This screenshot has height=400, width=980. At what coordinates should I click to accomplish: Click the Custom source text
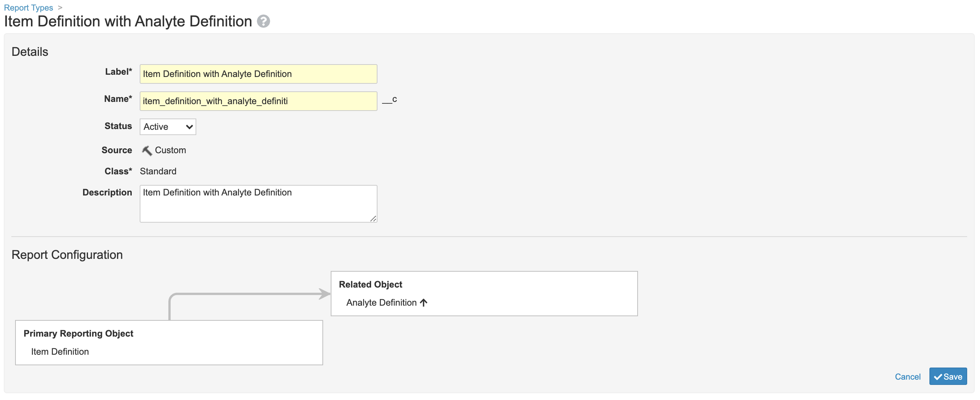coord(170,150)
